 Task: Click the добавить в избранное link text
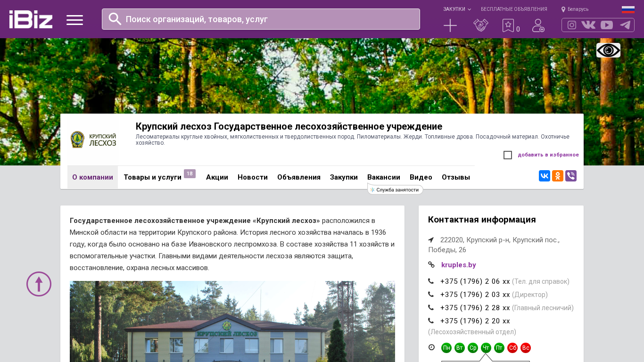pyautogui.click(x=548, y=155)
